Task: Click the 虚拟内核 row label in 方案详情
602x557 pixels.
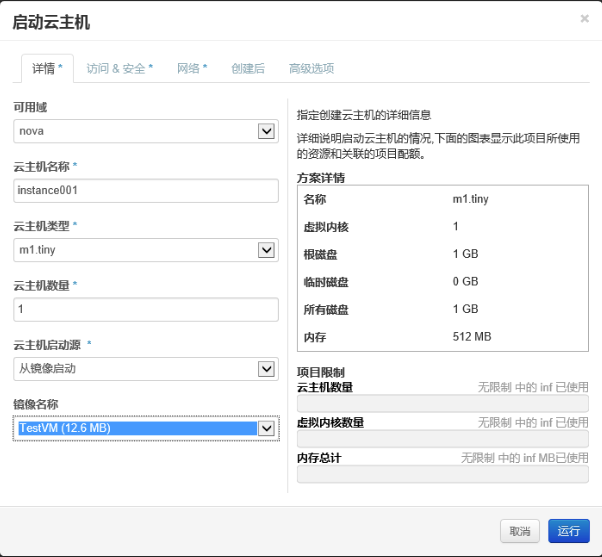Action: click(x=326, y=227)
